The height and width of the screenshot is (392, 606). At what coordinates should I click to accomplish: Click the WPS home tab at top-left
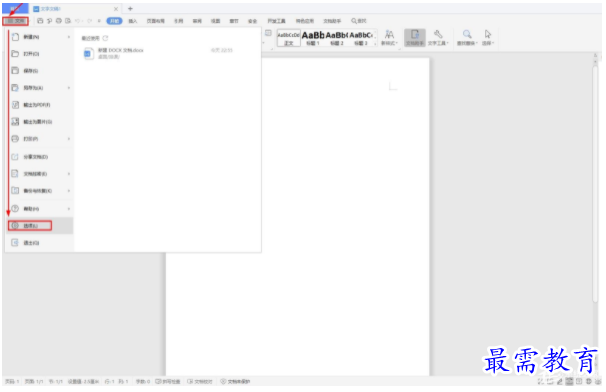tap(15, 9)
